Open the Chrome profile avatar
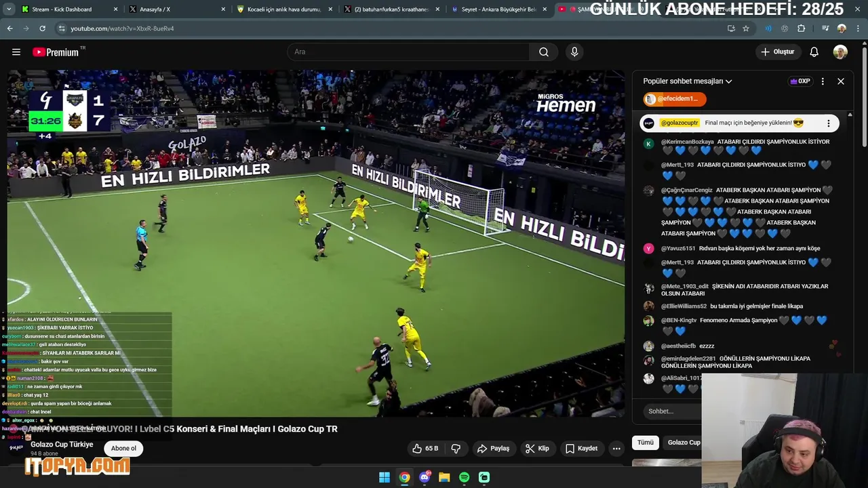 point(842,28)
